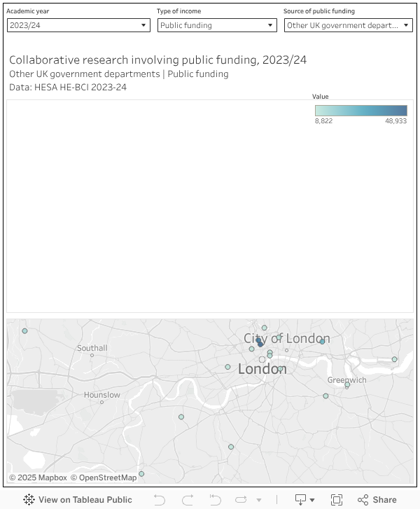
Task: Select the map point near Greenwich label
Action: (x=347, y=385)
